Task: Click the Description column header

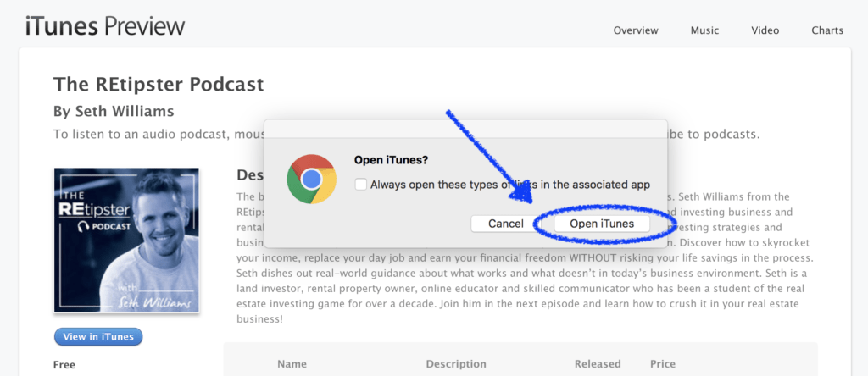Action: tap(455, 364)
